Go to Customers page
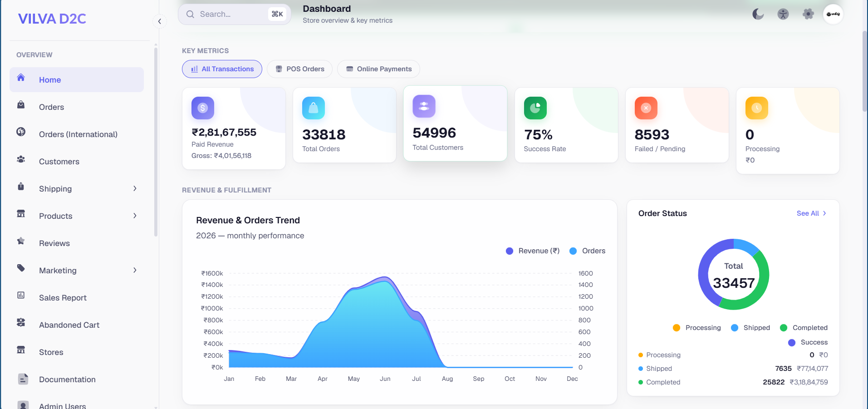The image size is (868, 409). click(x=77, y=162)
